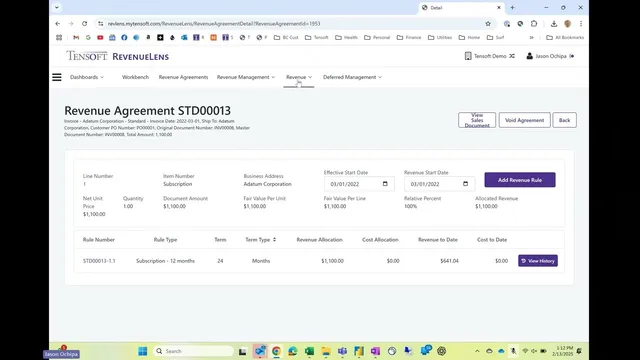Click the Tensoft Demo company link

(x=490, y=56)
